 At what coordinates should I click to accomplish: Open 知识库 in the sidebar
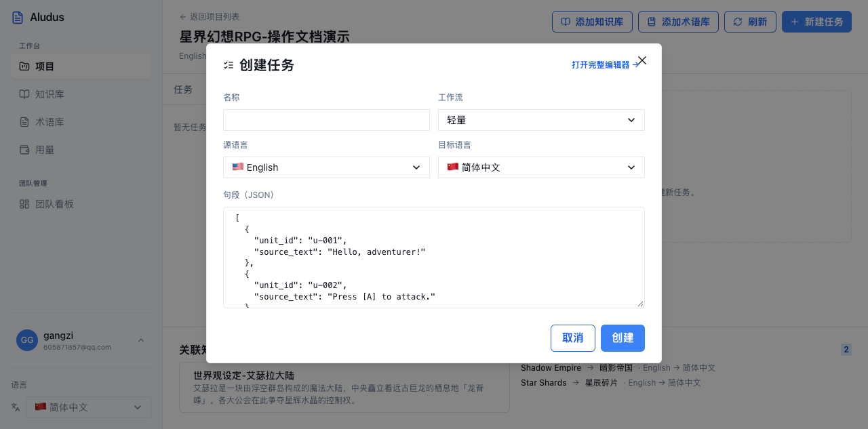[81, 94]
